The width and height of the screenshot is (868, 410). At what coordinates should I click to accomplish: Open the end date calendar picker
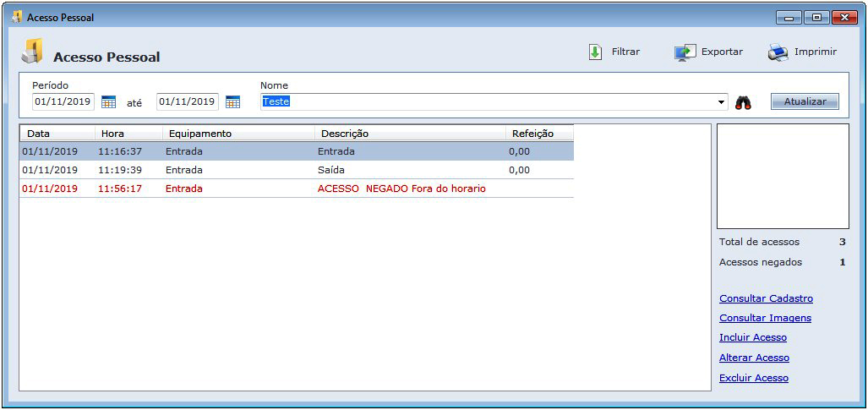click(232, 102)
